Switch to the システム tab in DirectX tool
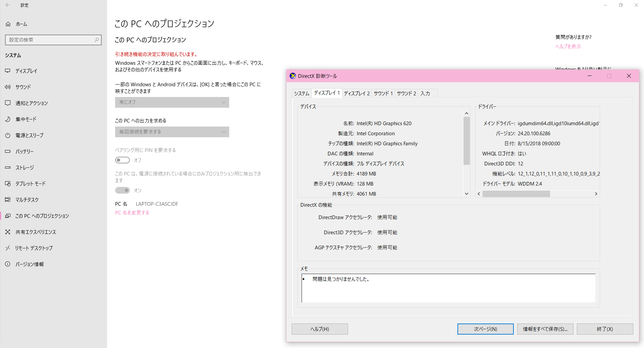Viewport: 644px width, 348px height. (x=302, y=94)
